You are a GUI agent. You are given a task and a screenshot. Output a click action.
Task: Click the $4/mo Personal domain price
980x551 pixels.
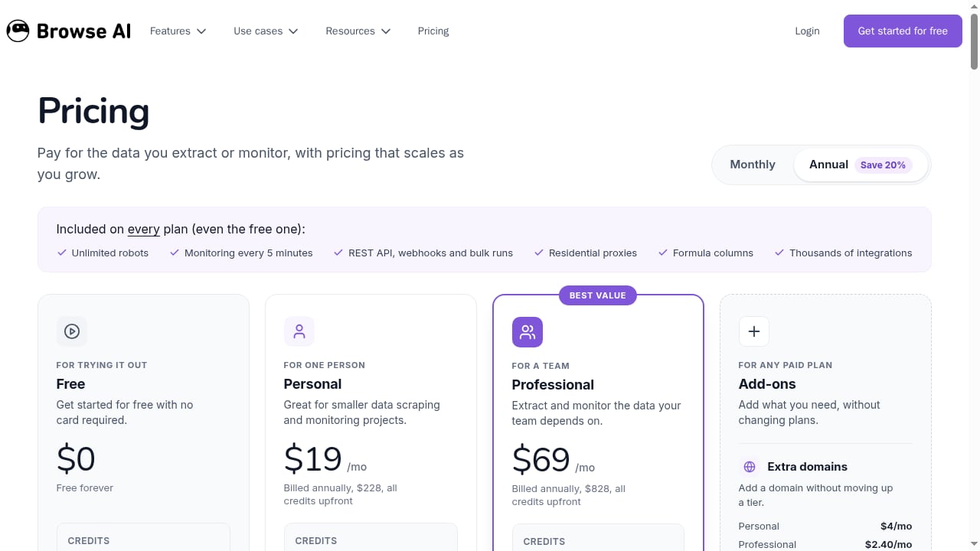pos(896,527)
